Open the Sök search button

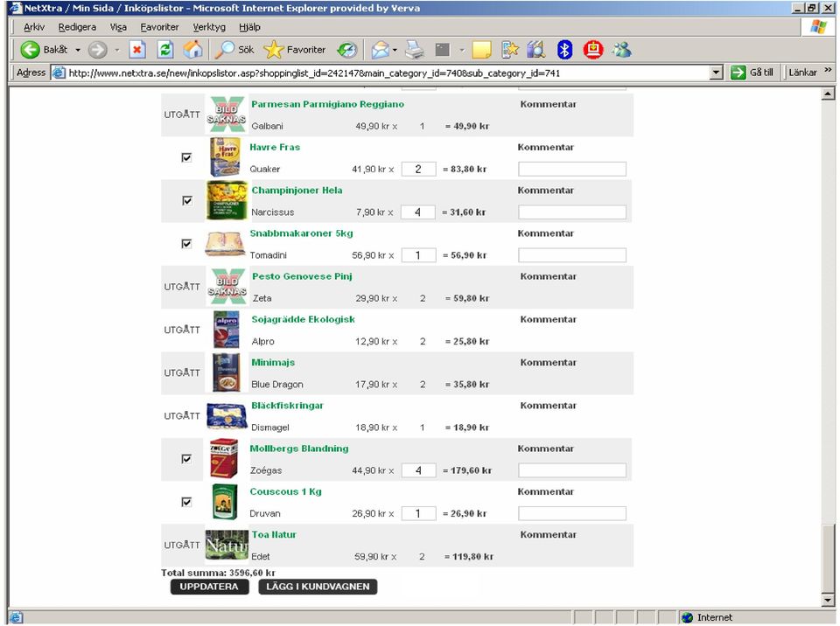[234, 50]
